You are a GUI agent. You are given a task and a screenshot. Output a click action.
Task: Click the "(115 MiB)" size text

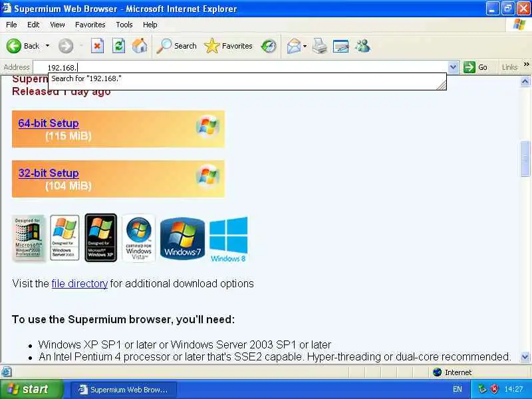68,136
